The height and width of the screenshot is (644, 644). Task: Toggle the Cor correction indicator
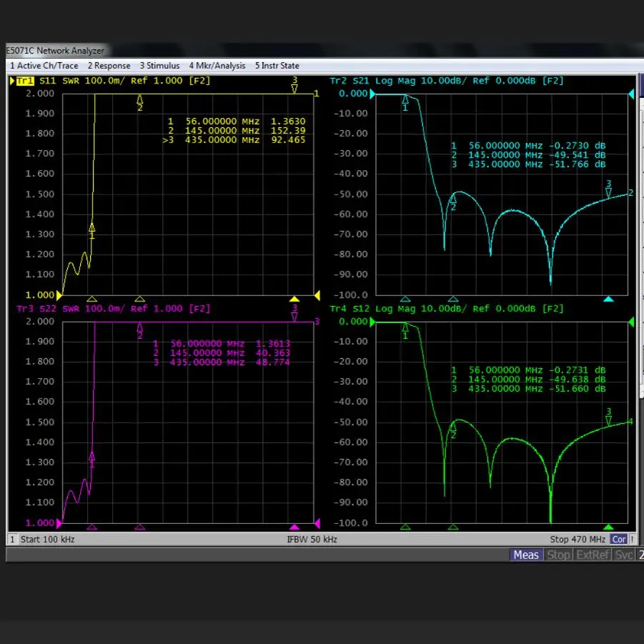[x=619, y=539]
